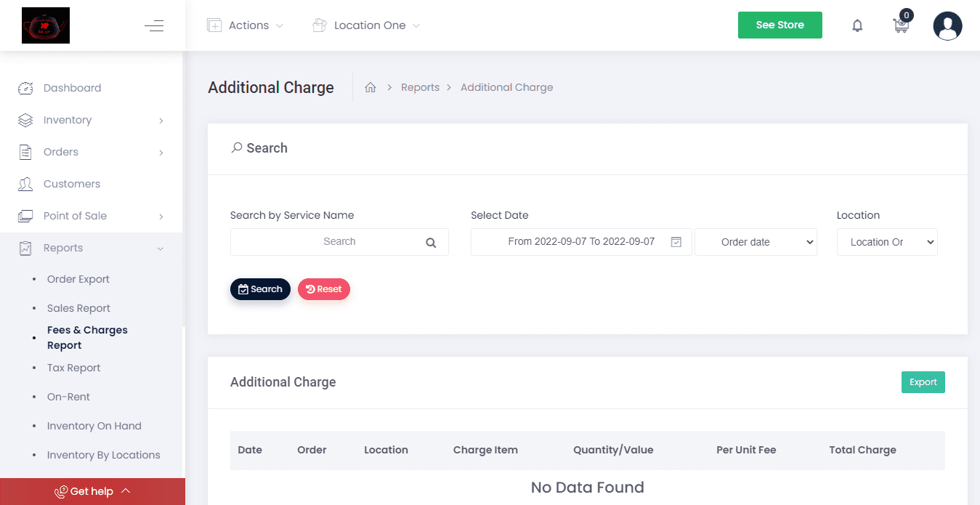The width and height of the screenshot is (980, 505).
Task: Toggle the sidebar with the hamburger menu
Action: (154, 25)
